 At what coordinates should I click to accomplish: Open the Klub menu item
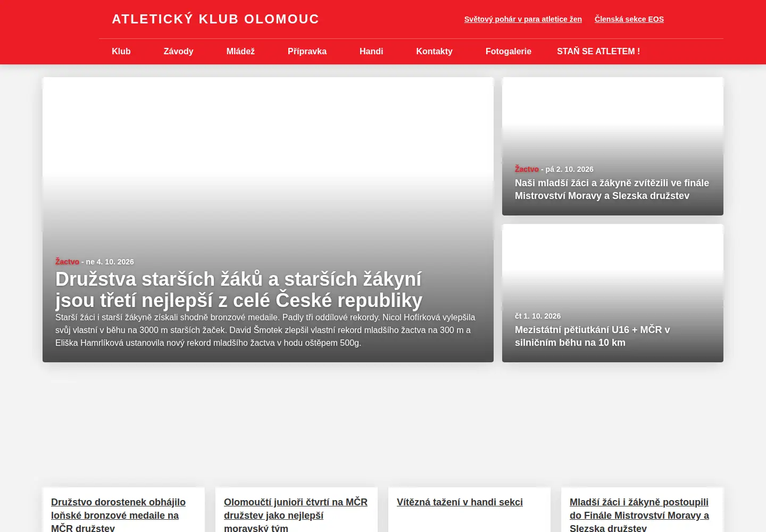click(121, 52)
